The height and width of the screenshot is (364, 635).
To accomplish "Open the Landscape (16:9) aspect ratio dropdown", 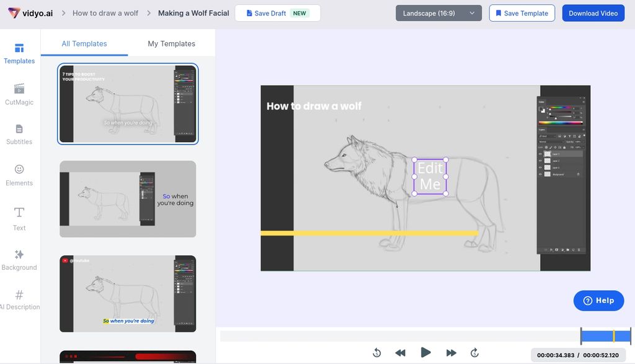I will (x=438, y=12).
